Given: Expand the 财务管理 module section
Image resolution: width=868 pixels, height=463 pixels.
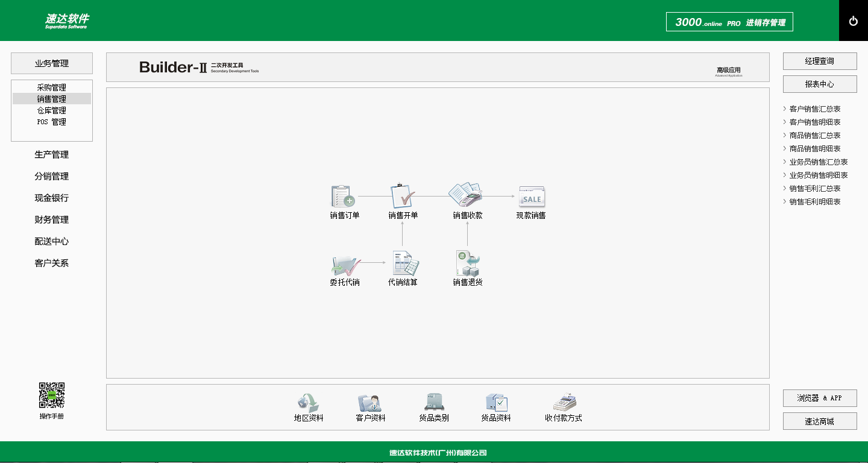Looking at the screenshot, I should click(52, 220).
